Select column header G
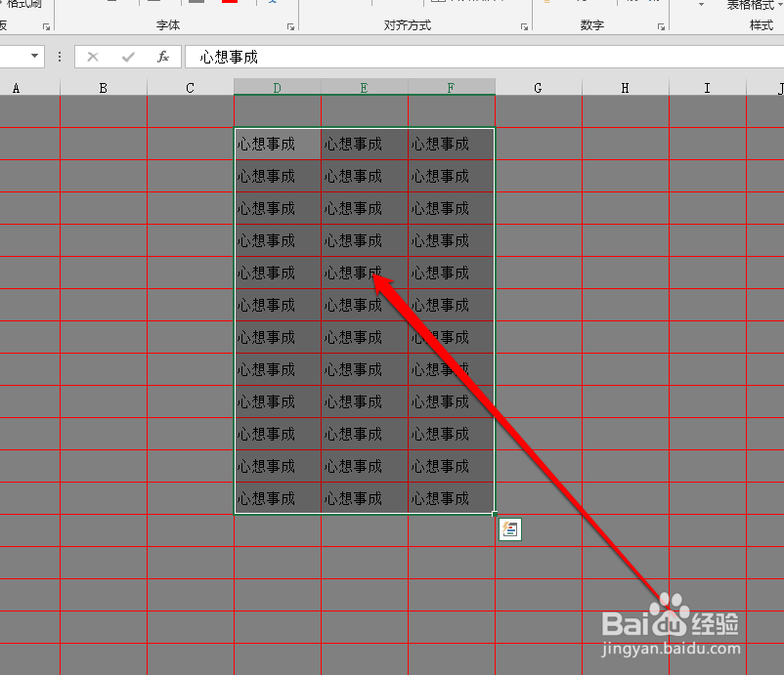784x675 pixels. (x=538, y=88)
